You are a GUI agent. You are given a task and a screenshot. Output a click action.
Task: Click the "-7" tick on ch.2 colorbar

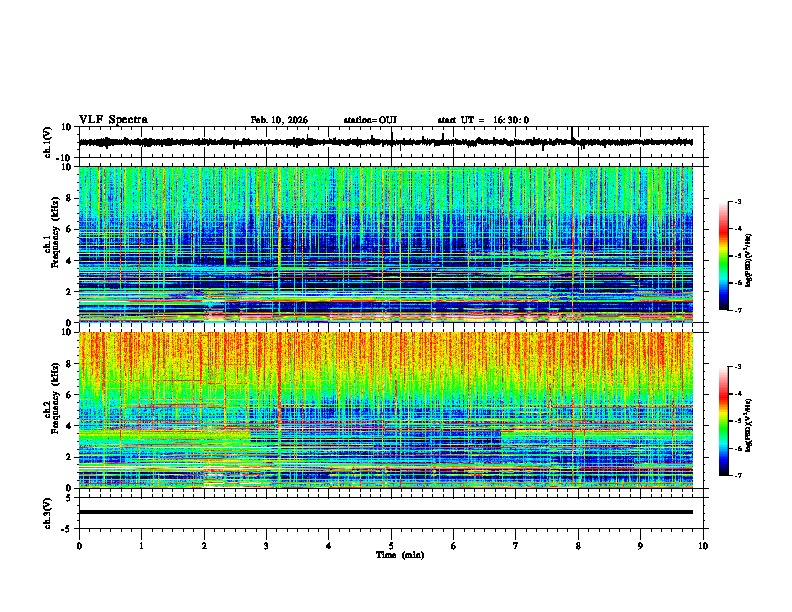(738, 475)
